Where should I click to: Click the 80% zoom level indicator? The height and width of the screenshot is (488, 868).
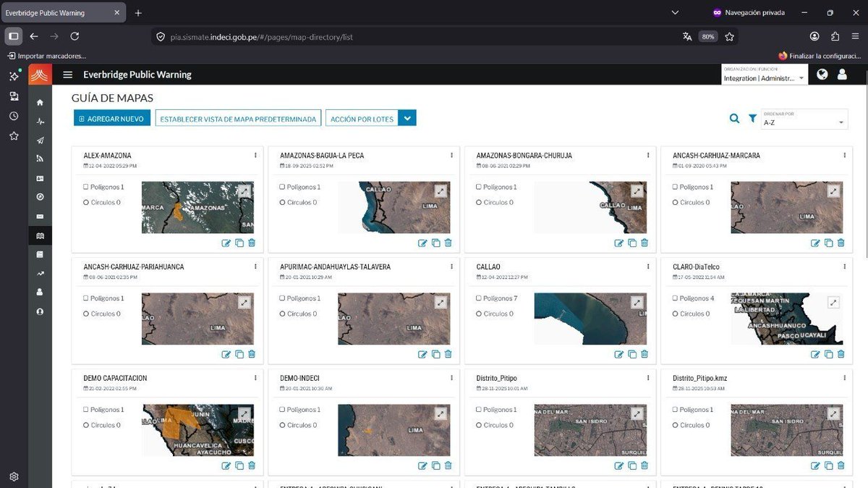[708, 36]
